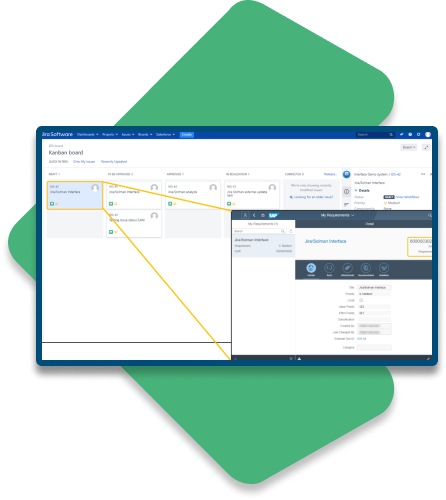
Task: Open the Jira settings gear icon
Action: (419, 135)
